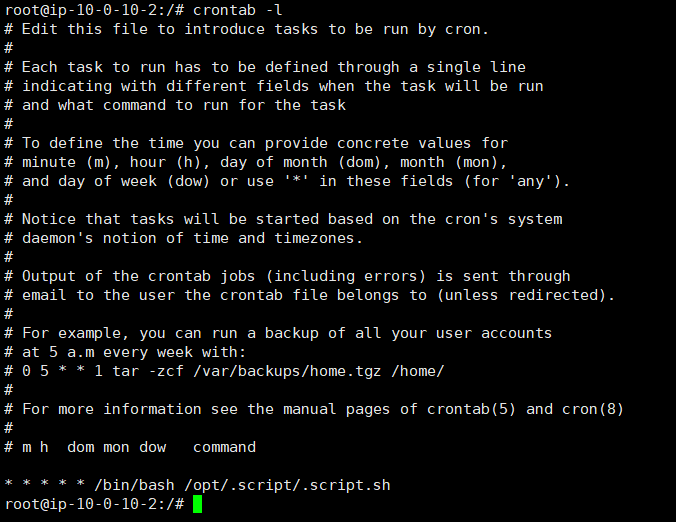Click the first asterisk of the cron schedule
Viewport: 676px width, 522px height.
(9, 484)
